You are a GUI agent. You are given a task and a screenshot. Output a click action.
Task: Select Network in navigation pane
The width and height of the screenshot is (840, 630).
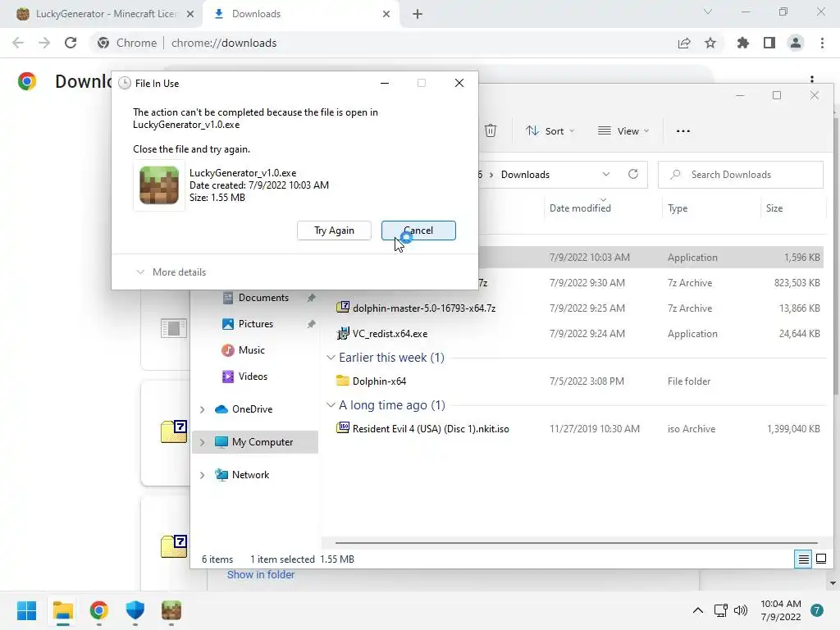click(250, 475)
